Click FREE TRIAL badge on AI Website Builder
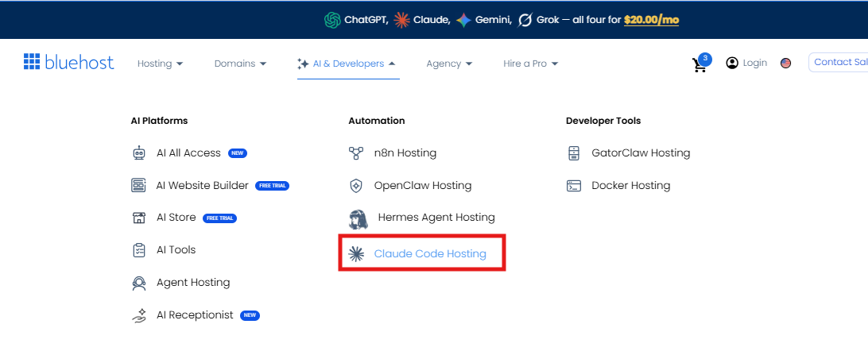 [x=273, y=186]
